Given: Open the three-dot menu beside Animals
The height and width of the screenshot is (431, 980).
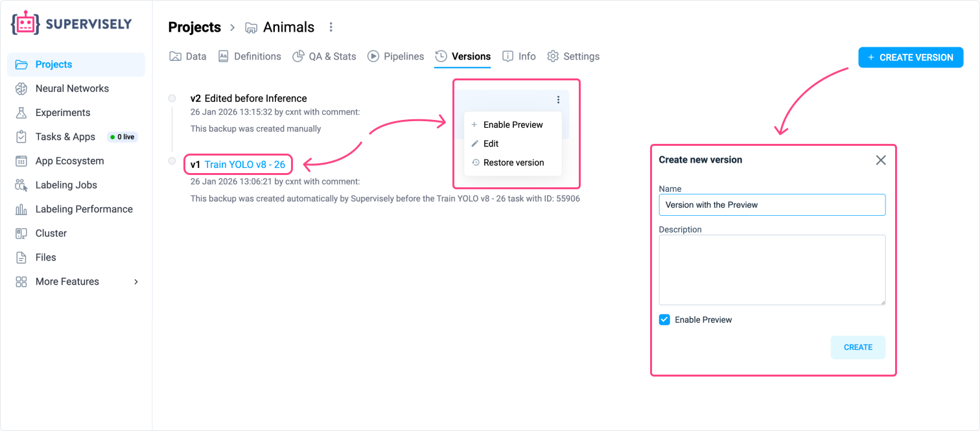Looking at the screenshot, I should pyautogui.click(x=331, y=27).
